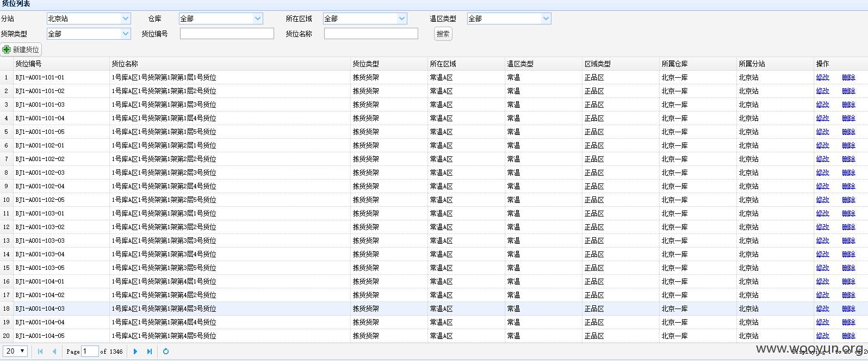This screenshot has width=868, height=364.
Task: Click the 温区类型 column header
Action: pos(544,64)
